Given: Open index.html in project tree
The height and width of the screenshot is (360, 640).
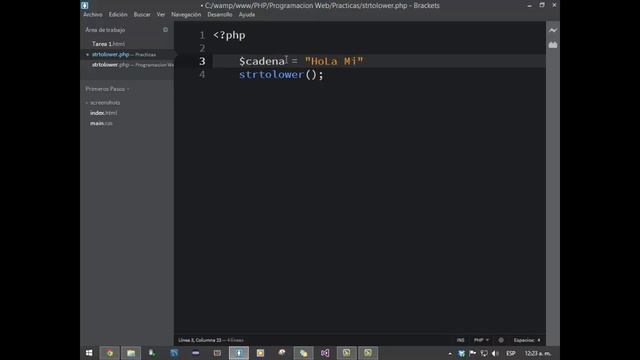Looking at the screenshot, I should (x=104, y=113).
